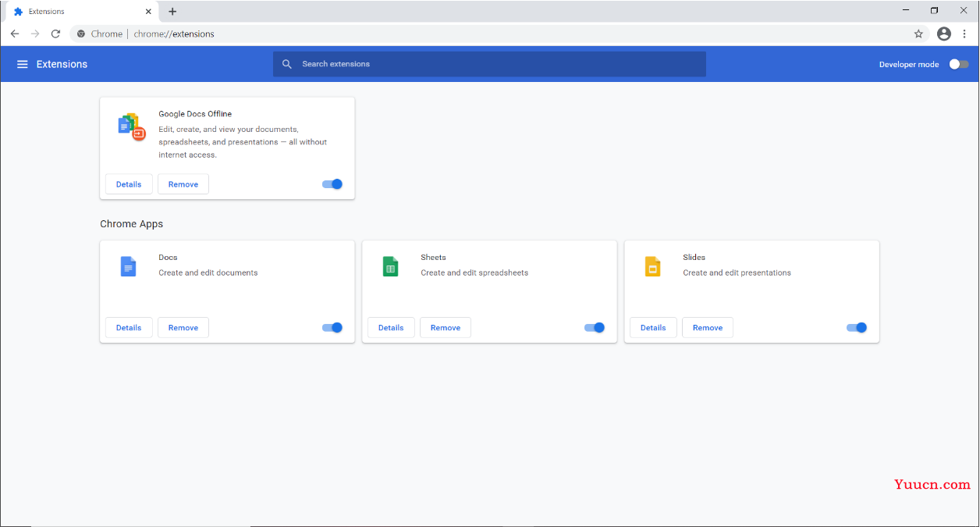Open the Extensions hamburger main menu
Viewport: 980px width, 527px height.
(x=22, y=64)
